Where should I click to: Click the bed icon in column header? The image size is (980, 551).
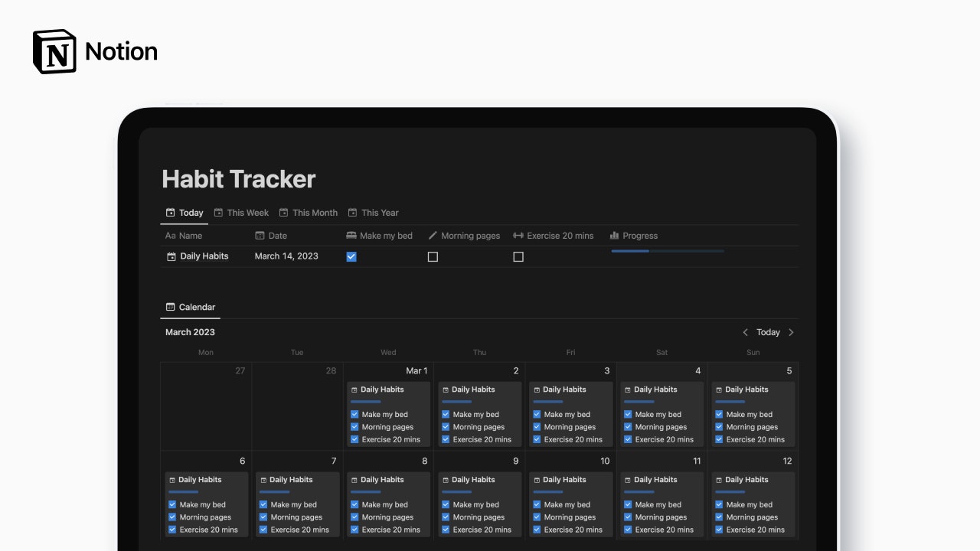[x=351, y=236]
